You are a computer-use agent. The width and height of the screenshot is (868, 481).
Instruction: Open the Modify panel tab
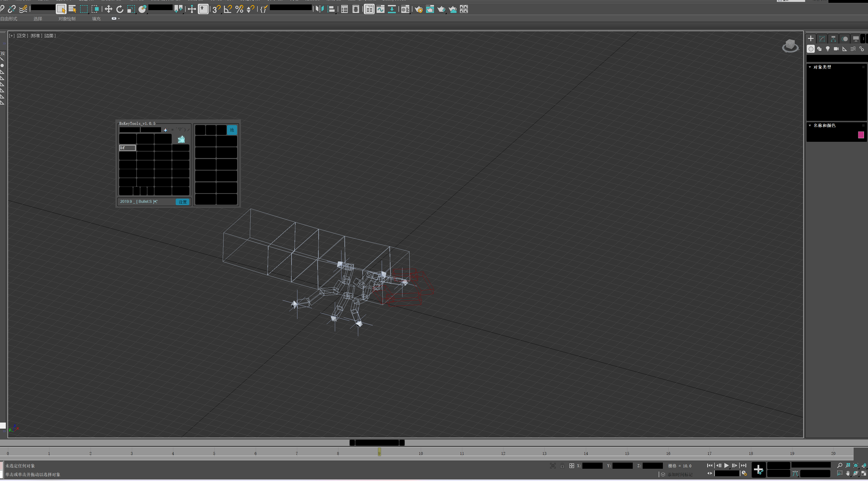822,39
